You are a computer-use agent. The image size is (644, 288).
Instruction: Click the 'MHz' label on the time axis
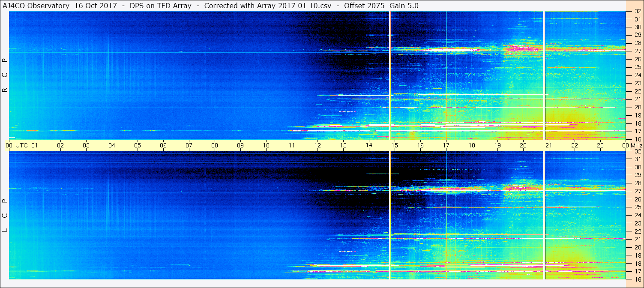coord(636,145)
